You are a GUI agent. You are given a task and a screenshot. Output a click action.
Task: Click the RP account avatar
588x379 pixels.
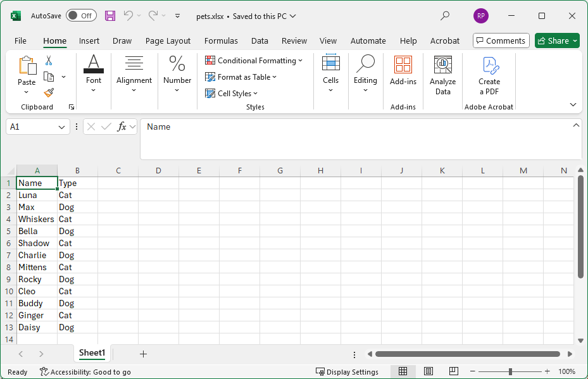click(x=481, y=16)
